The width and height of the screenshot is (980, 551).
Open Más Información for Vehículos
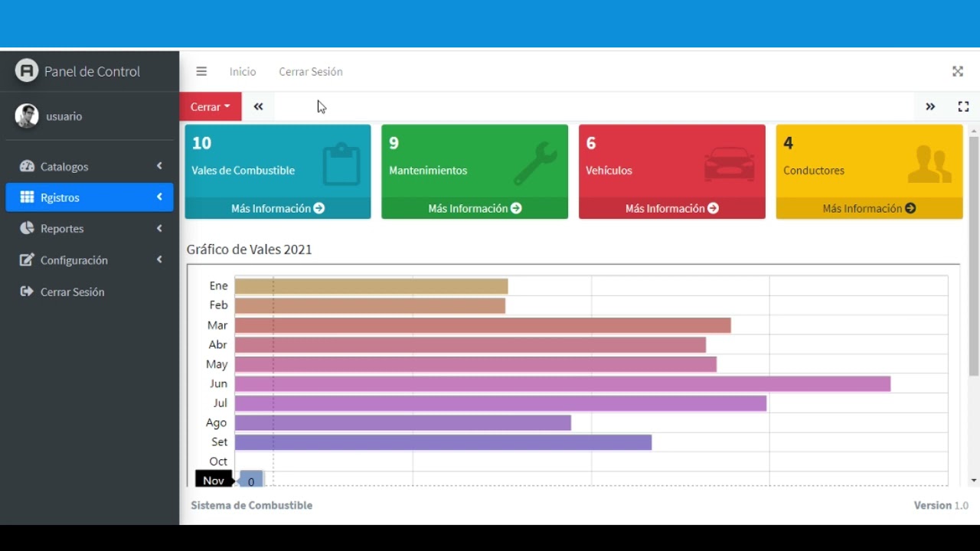(672, 208)
